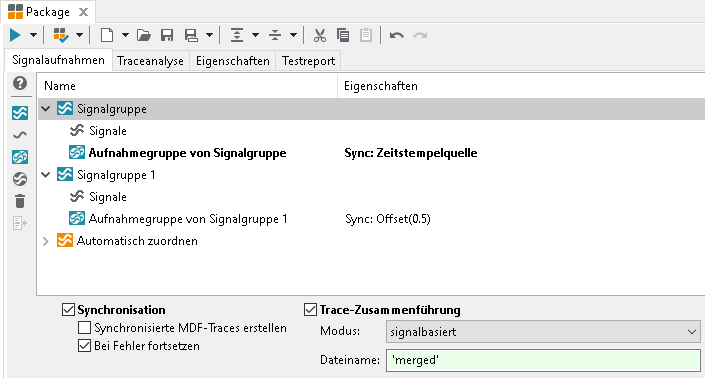This screenshot has width=705, height=378.
Task: Click the trash delete sidebar icon
Action: coord(20,201)
